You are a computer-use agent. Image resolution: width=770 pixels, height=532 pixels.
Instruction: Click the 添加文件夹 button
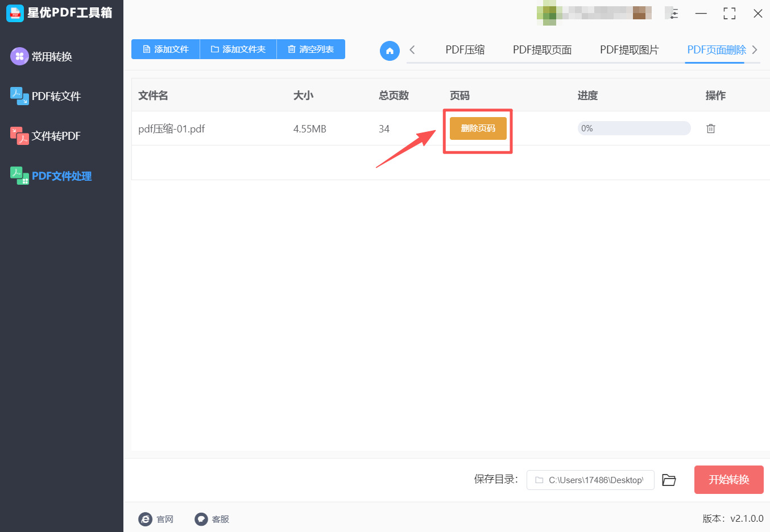(238, 49)
